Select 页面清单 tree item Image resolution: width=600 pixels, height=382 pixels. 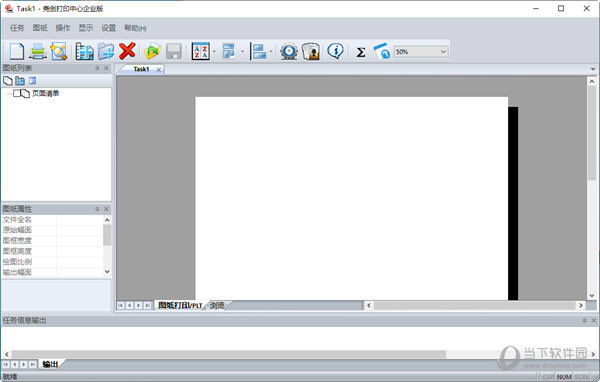[46, 93]
